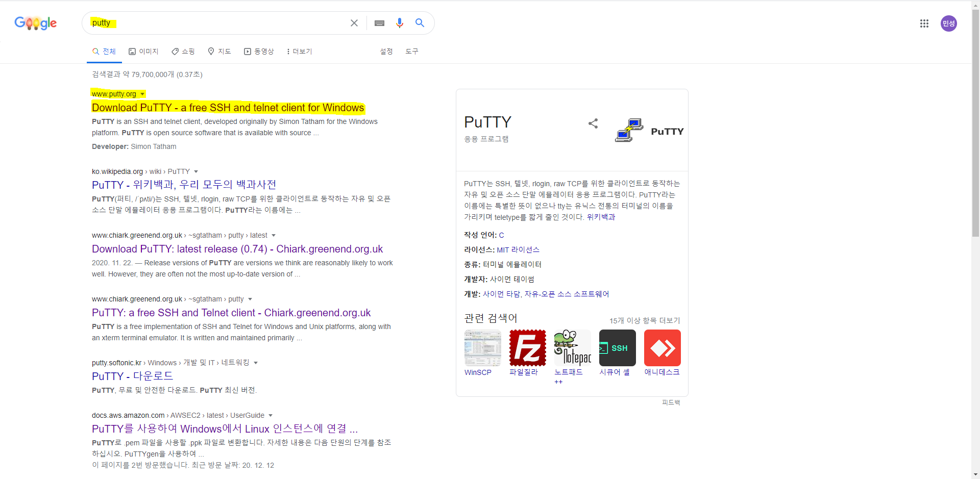Switch to the 동영상 tab
This screenshot has height=479, width=980.
click(x=259, y=52)
